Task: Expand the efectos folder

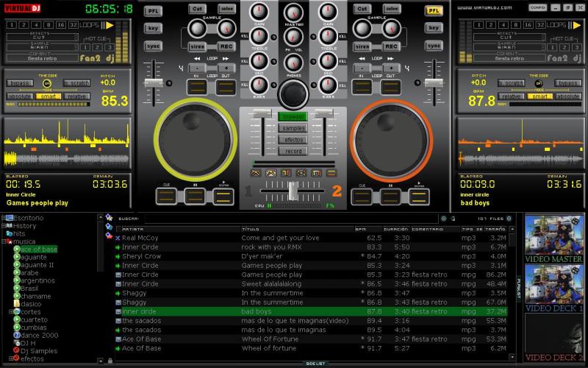Action: point(11,358)
